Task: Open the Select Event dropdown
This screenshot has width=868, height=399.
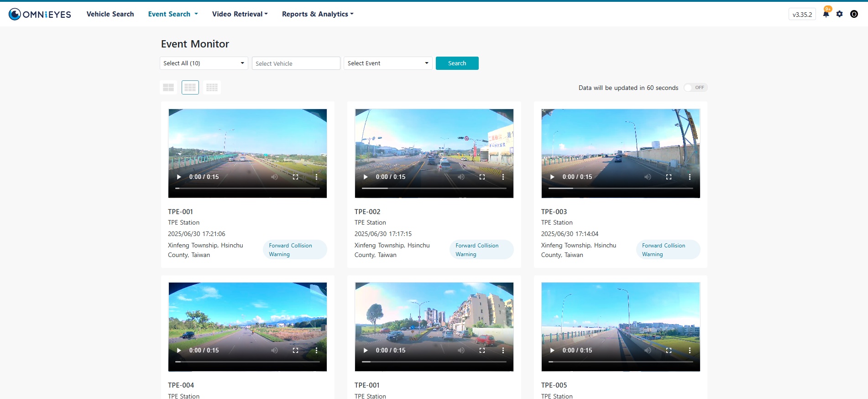Action: 387,63
